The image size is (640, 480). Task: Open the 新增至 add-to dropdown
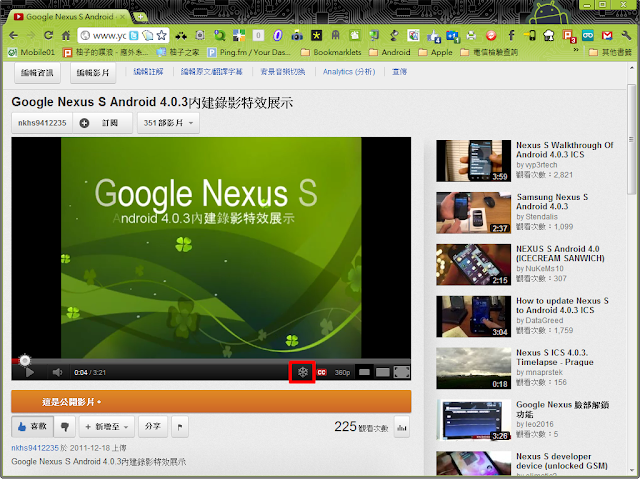(x=107, y=427)
